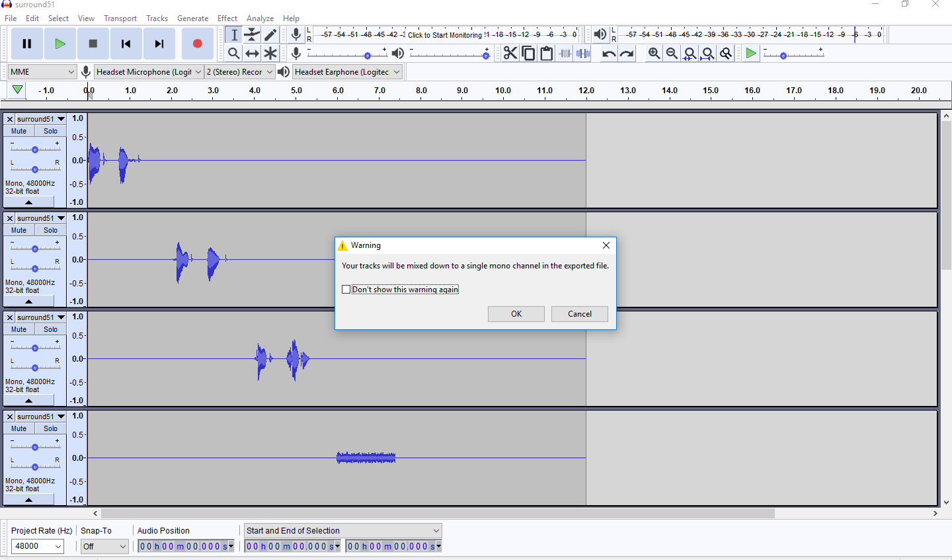Click the Zoom In icon
952x560 pixels.
pyautogui.click(x=654, y=54)
